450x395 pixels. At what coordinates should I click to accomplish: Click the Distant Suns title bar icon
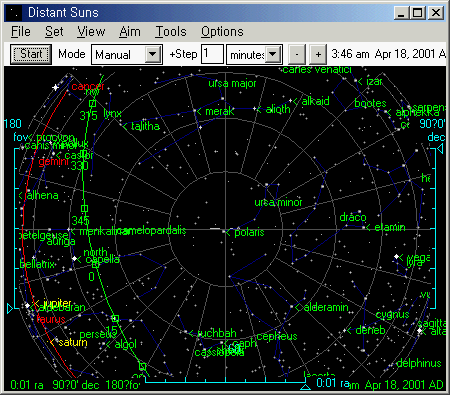[x=14, y=13]
